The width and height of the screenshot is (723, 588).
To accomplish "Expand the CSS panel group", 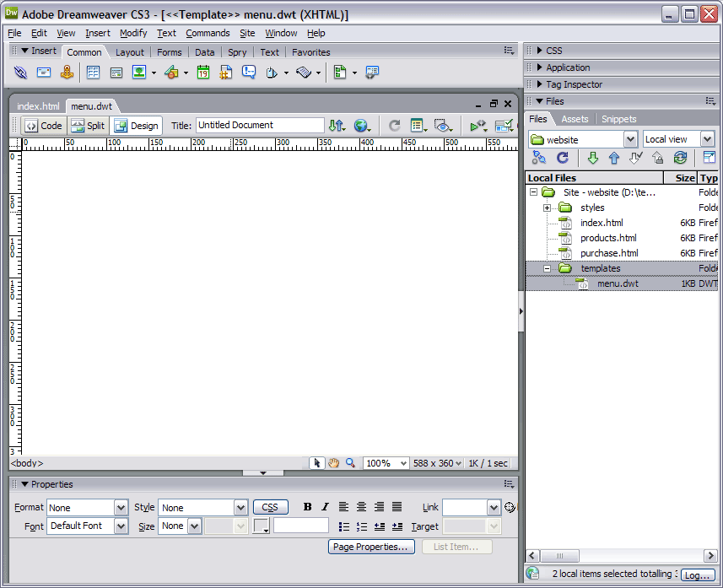I will (x=539, y=51).
